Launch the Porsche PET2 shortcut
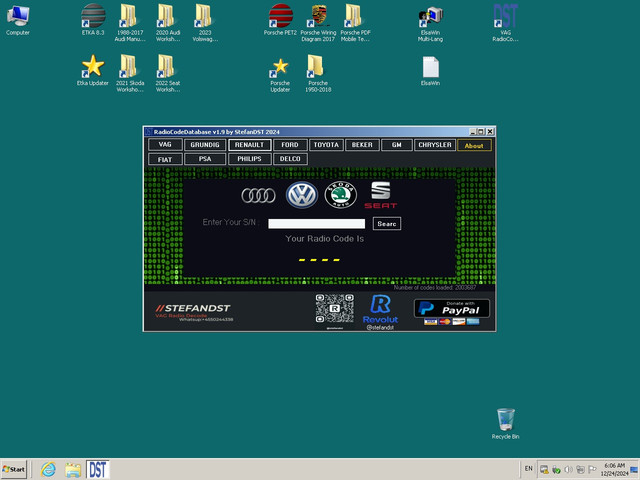The image size is (640, 480). click(280, 20)
